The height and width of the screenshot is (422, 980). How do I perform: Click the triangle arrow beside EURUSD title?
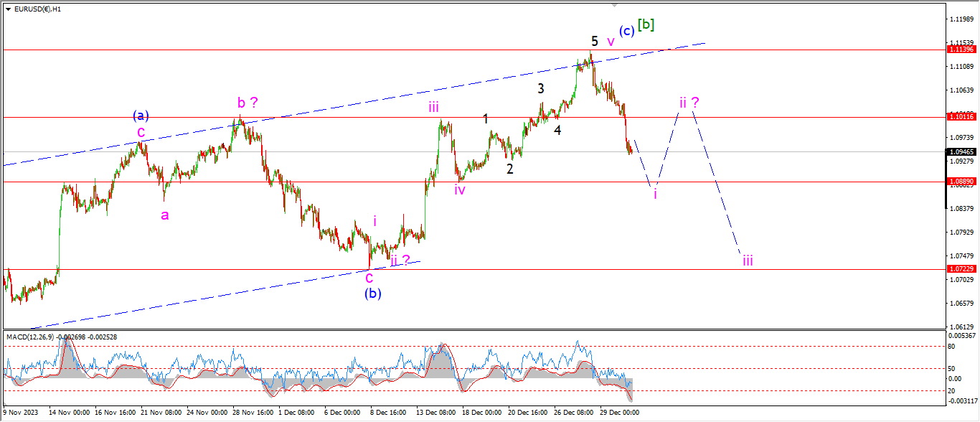(8, 9)
